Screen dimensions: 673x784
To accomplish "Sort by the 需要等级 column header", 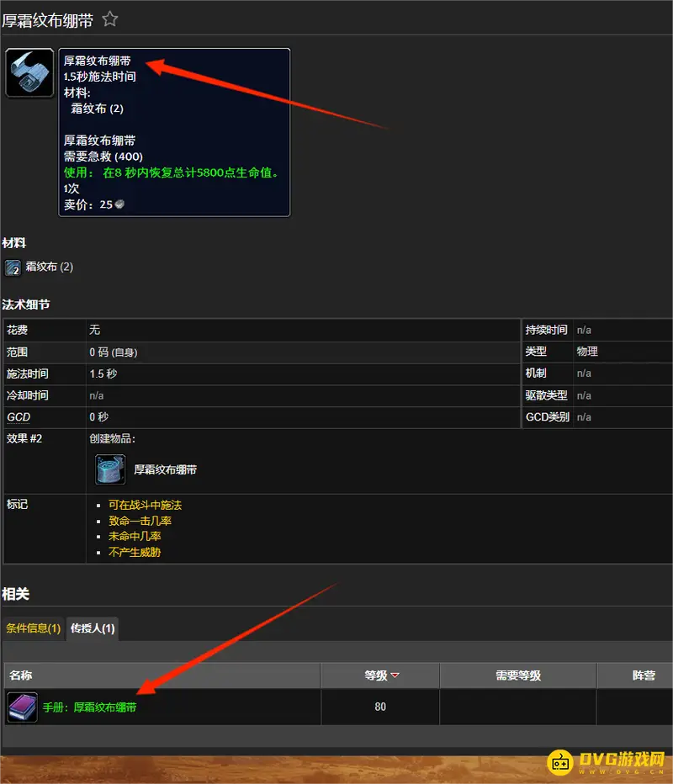I will coord(518,675).
